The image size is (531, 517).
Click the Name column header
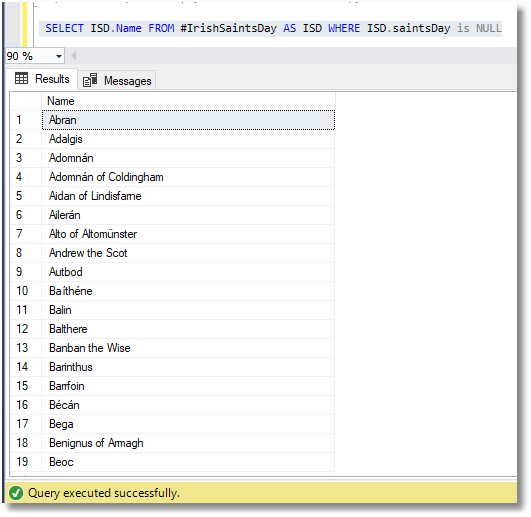tap(188, 101)
